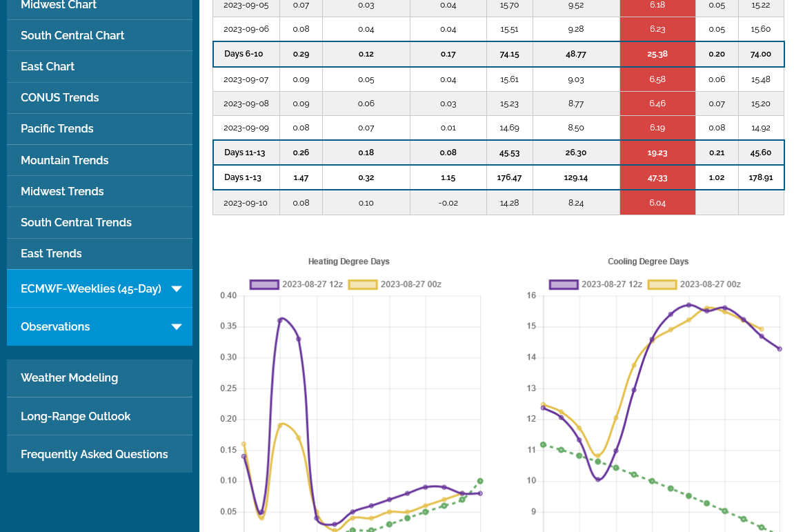Navigate to Pacific Trends
The width and height of the screenshot is (794, 532).
(57, 128)
